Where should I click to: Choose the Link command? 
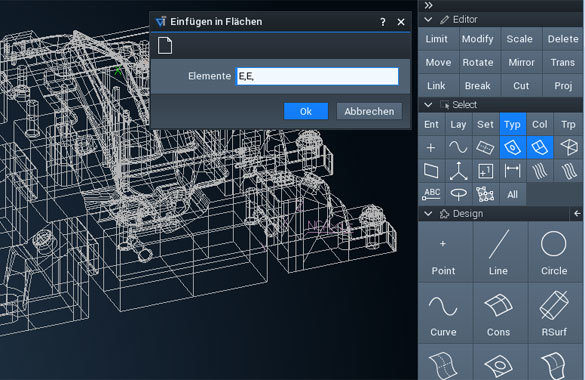438,86
